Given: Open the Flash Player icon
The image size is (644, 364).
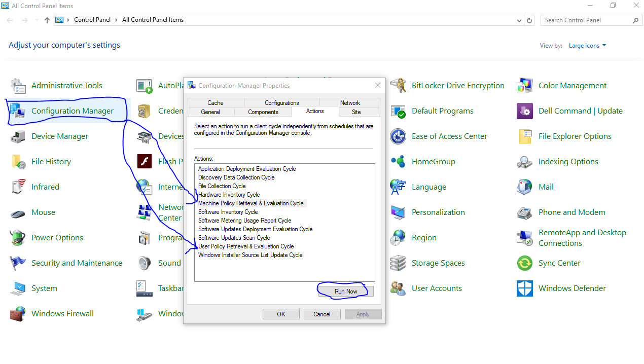Looking at the screenshot, I should pos(145,162).
